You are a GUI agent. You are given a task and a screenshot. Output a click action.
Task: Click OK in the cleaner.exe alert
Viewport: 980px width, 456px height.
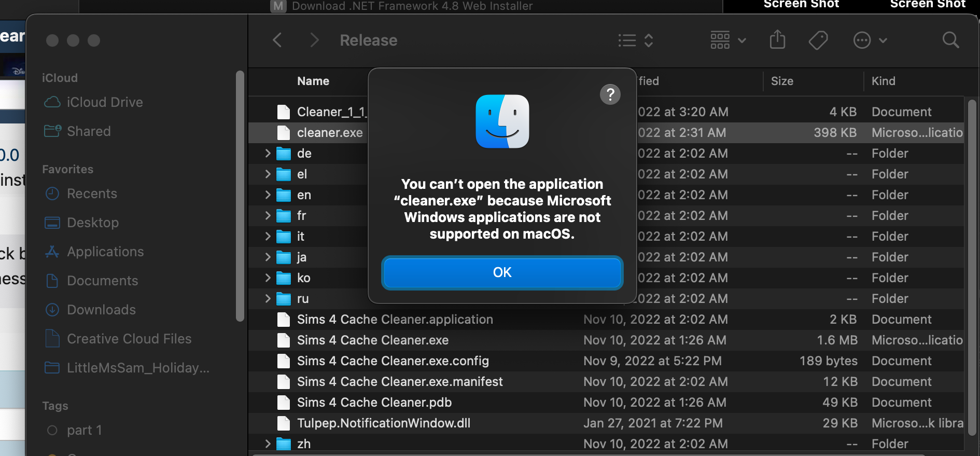coord(502,272)
